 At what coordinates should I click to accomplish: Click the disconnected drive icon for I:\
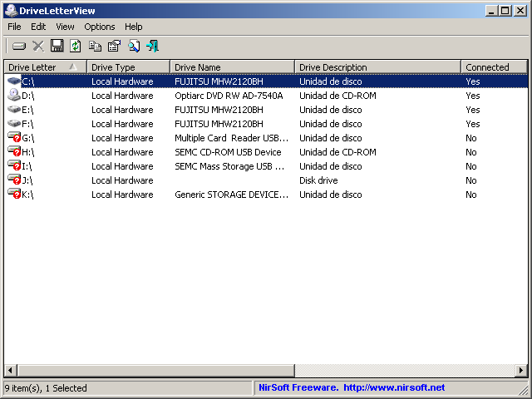tap(14, 165)
